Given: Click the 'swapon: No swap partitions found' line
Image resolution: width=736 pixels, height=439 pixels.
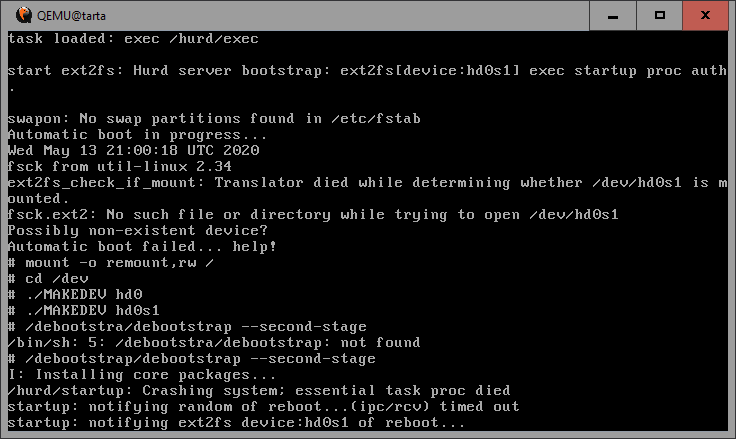Looking at the screenshot, I should tap(213, 118).
